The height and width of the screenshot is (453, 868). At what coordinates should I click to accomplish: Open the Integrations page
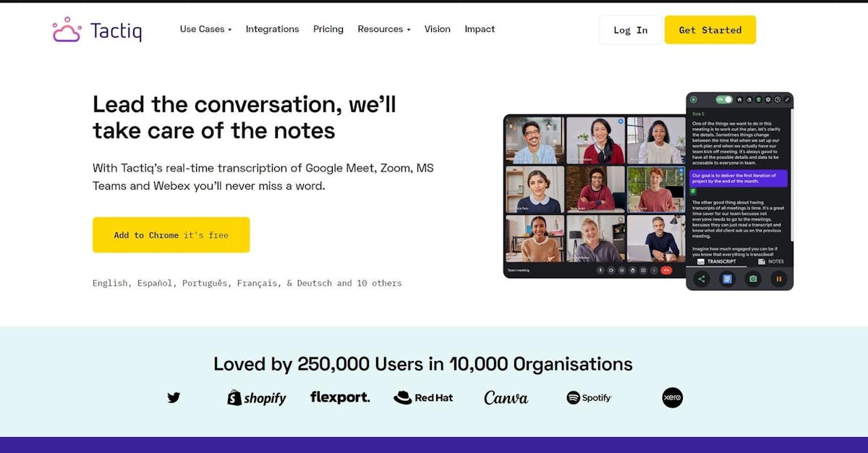(x=272, y=29)
